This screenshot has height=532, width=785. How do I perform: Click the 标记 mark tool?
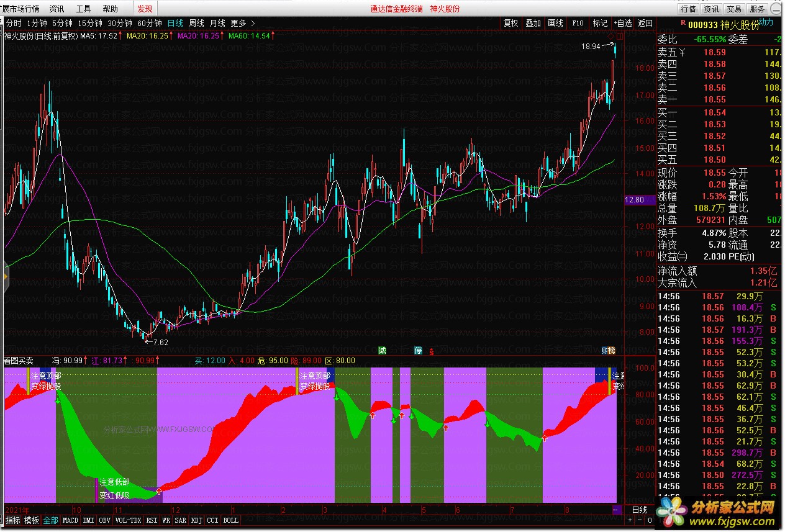(600, 23)
